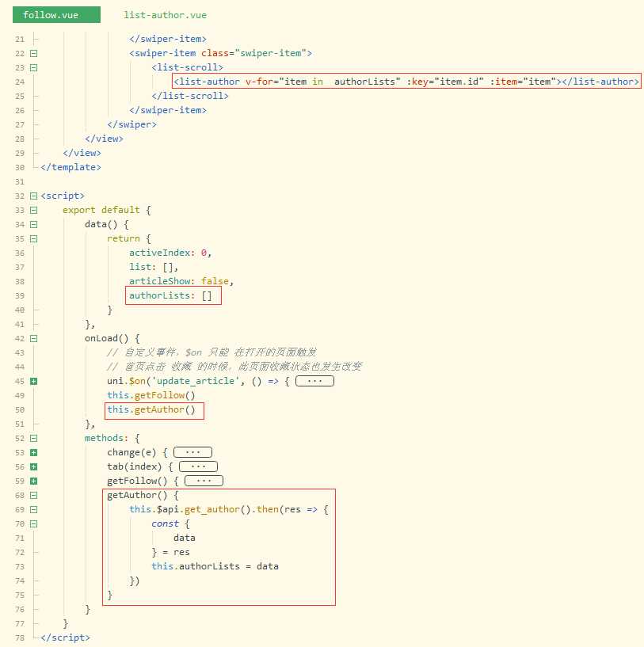Screen dimensions: 644x647
Task: Collapse the data() function at line 34
Action: coord(34,224)
